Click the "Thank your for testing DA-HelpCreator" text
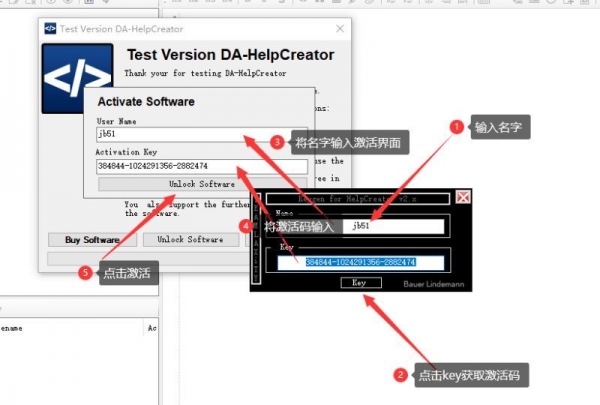The image size is (600, 405). pyautogui.click(x=205, y=73)
